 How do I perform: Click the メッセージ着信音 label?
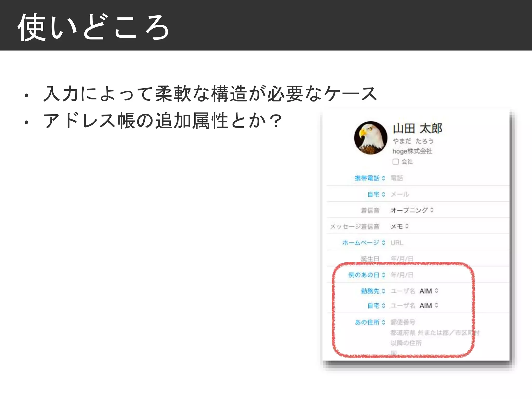355,227
